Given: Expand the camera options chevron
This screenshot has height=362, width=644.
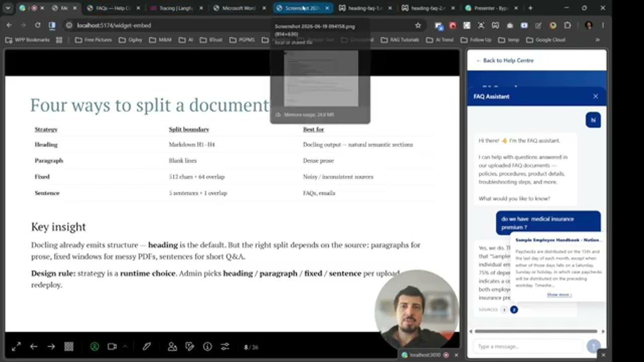Looking at the screenshot, I should (125, 346).
